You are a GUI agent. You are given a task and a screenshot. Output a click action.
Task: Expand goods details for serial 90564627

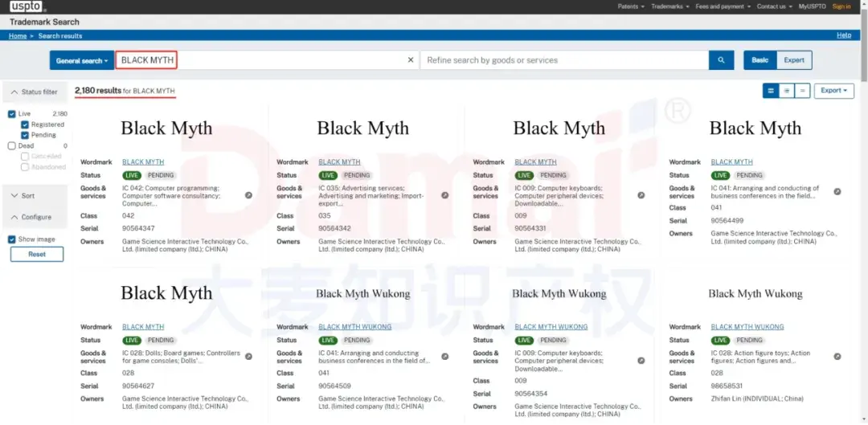[x=248, y=357]
